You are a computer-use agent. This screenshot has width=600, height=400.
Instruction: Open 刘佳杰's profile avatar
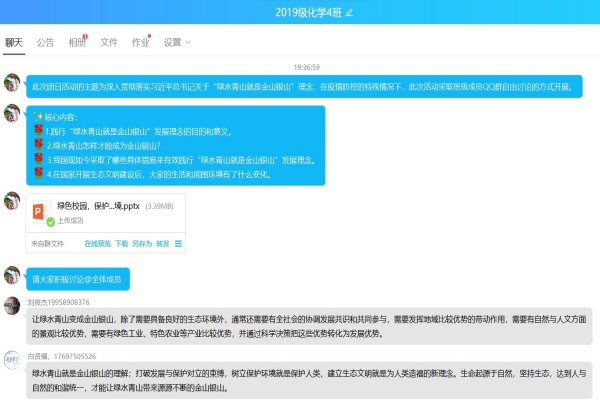12,305
